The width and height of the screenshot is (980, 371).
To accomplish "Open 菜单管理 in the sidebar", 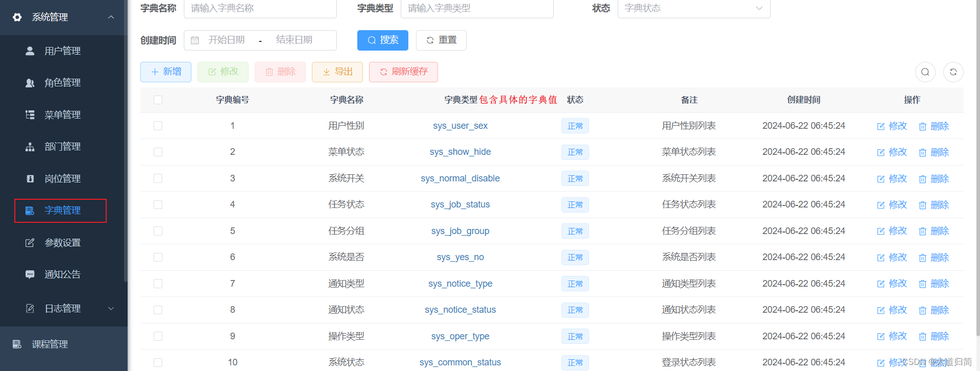I will point(62,114).
